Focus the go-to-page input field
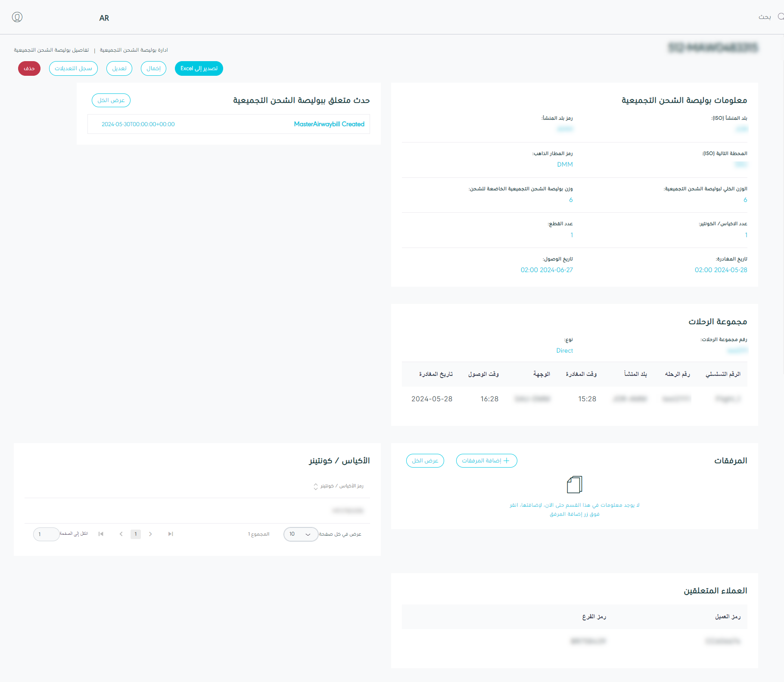This screenshot has width=784, height=682. [x=46, y=534]
